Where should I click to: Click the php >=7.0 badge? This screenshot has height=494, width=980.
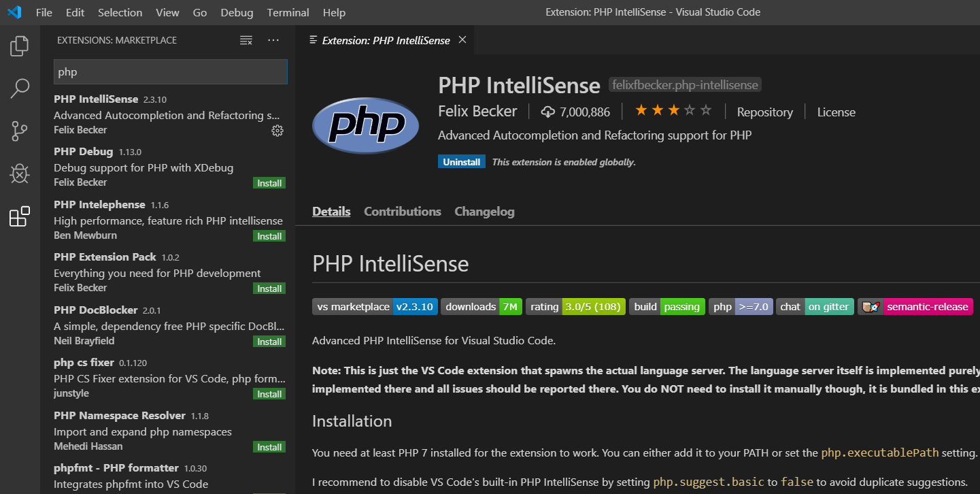(x=741, y=307)
